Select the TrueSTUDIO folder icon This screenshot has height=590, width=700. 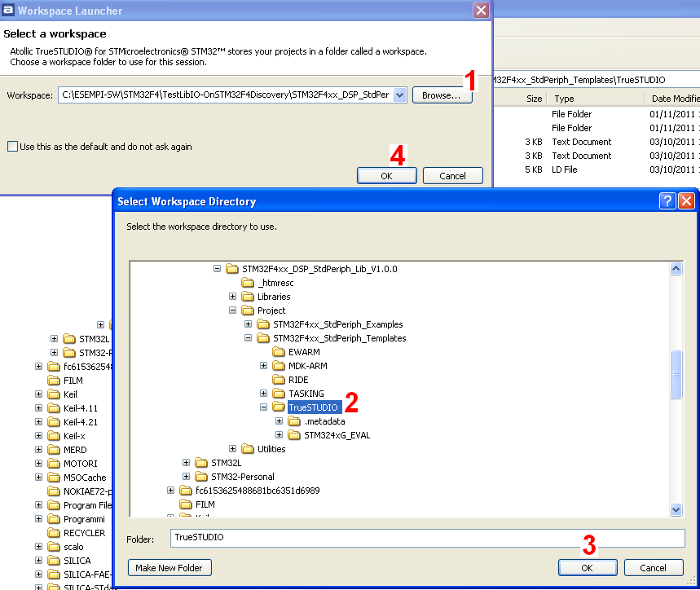[x=279, y=407]
